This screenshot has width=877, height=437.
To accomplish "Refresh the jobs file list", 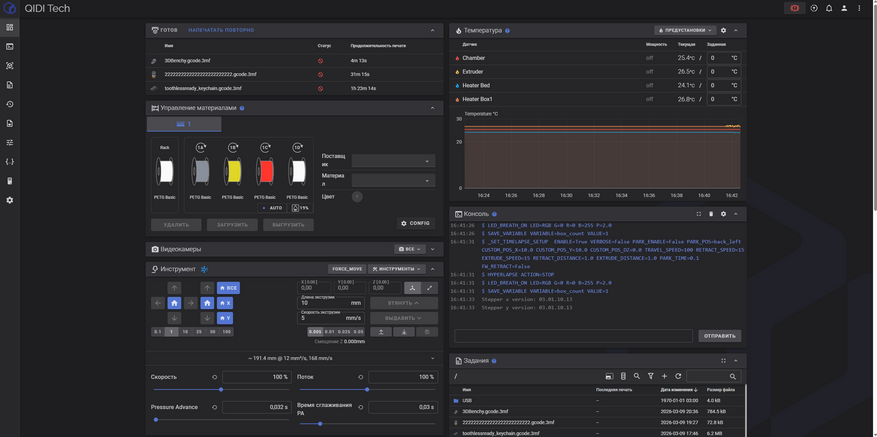I will (678, 376).
